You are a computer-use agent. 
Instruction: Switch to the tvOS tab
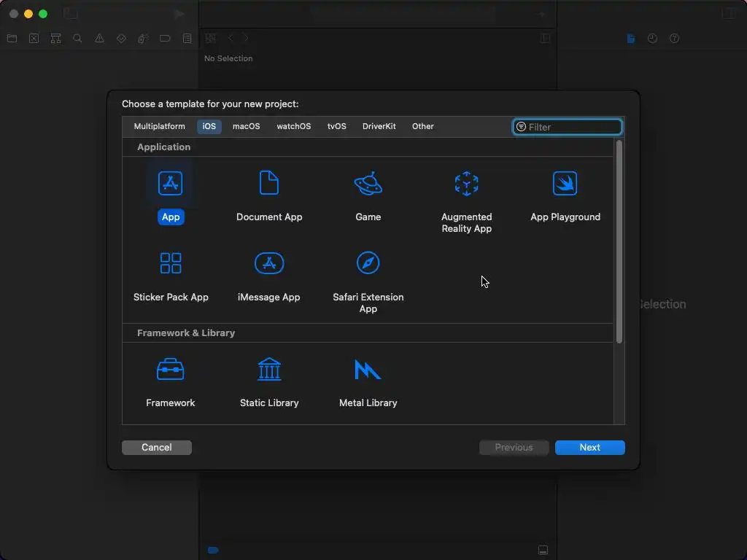tap(336, 126)
